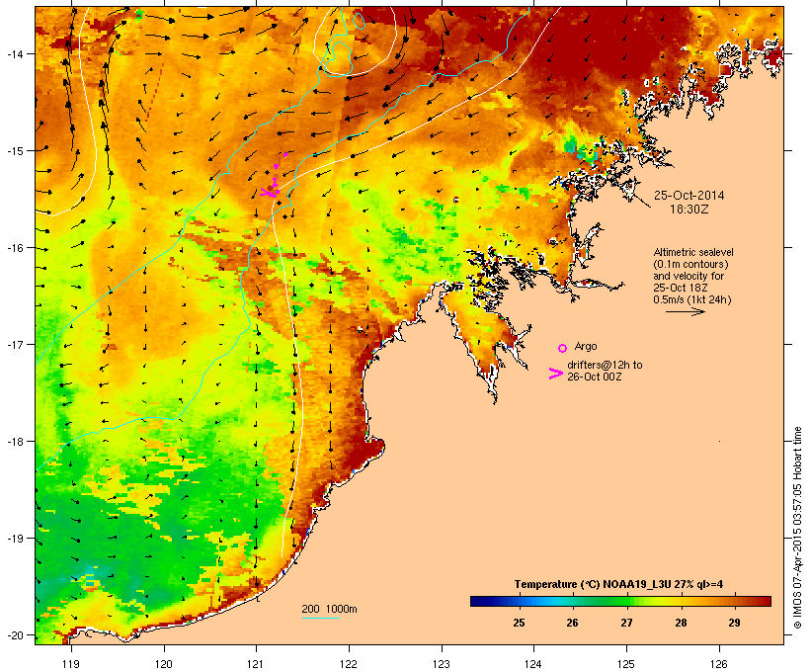Click the latitude axis label -17
Image resolution: width=810 pixels, height=672 pixels.
click(x=14, y=344)
